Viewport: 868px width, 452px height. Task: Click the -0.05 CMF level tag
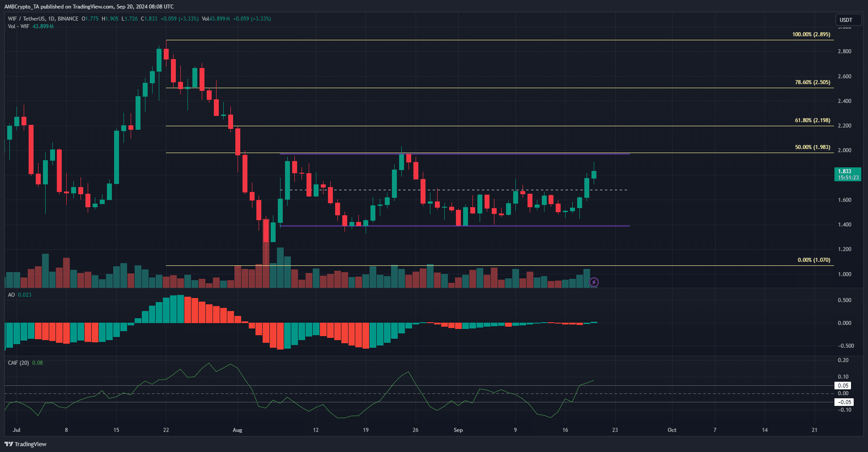tap(844, 402)
